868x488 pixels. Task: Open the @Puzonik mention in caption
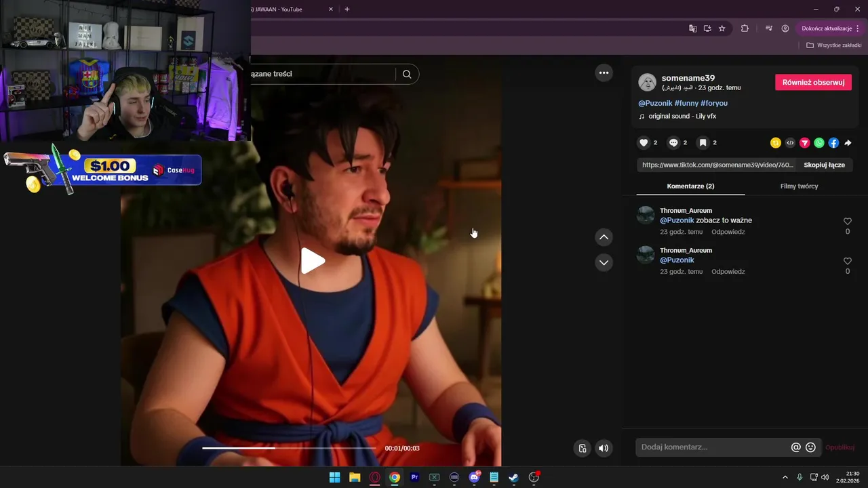pyautogui.click(x=655, y=103)
